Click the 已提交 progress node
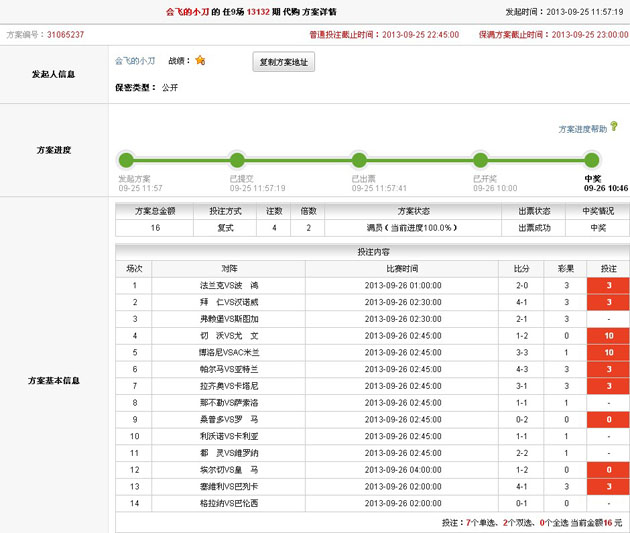This screenshot has height=533, width=630. [x=237, y=160]
